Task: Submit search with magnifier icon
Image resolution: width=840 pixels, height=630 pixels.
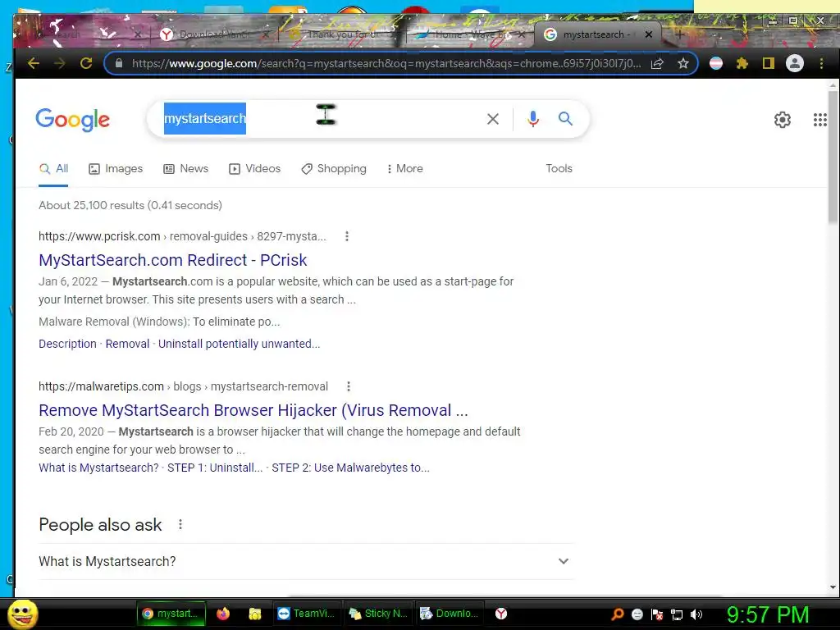Action: point(566,118)
